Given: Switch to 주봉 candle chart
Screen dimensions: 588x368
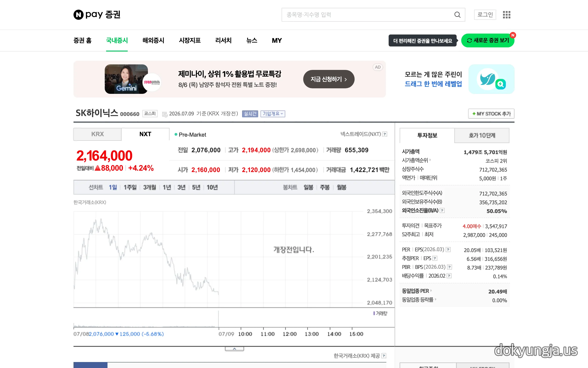Looking at the screenshot, I should click(x=325, y=187).
